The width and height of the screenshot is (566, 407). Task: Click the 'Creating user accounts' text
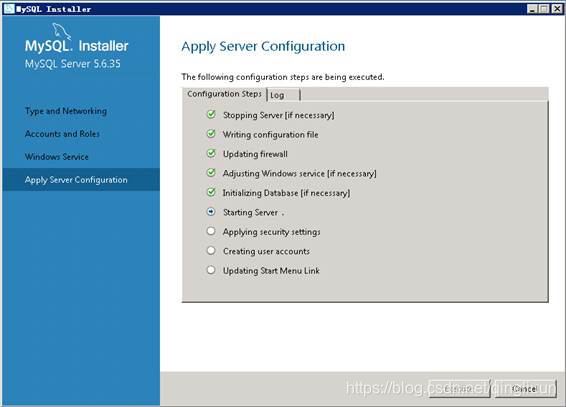[266, 251]
